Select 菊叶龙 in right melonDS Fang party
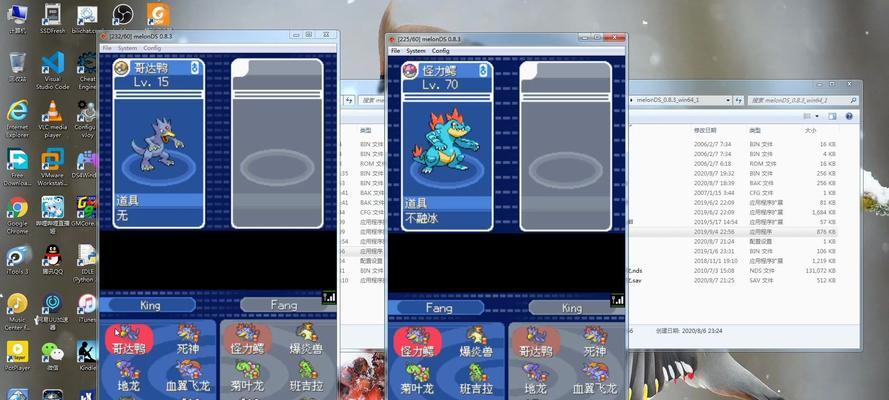Image resolution: width=889 pixels, height=400 pixels. coord(418,381)
